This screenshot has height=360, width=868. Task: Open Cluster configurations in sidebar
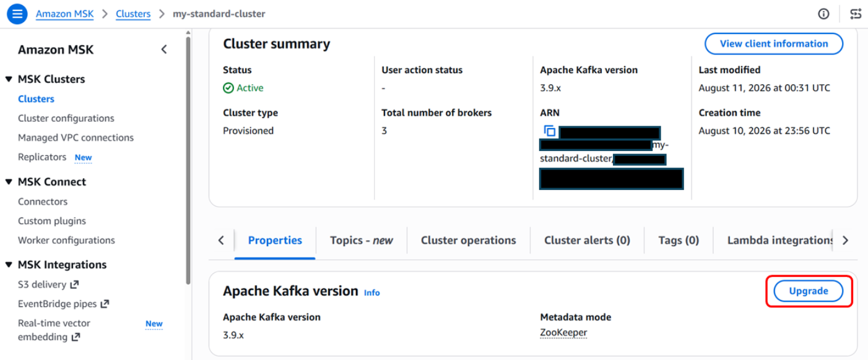[66, 118]
